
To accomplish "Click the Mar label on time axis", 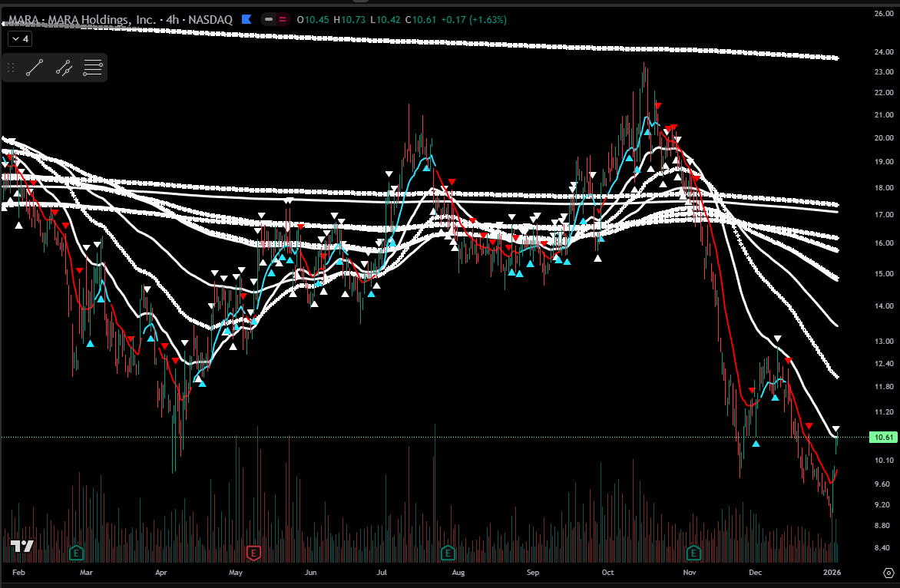I will (x=86, y=573).
